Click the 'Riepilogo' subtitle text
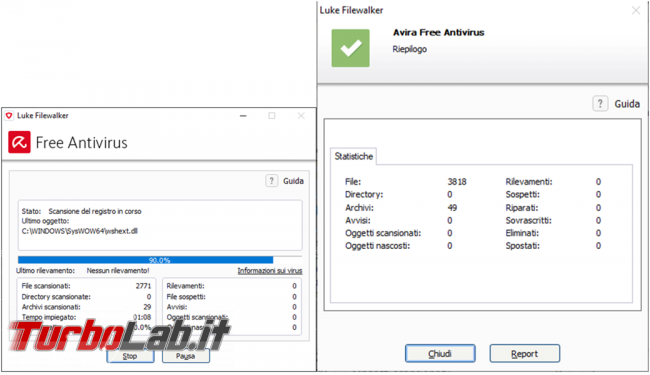The width and height of the screenshot is (650, 375). point(410,49)
